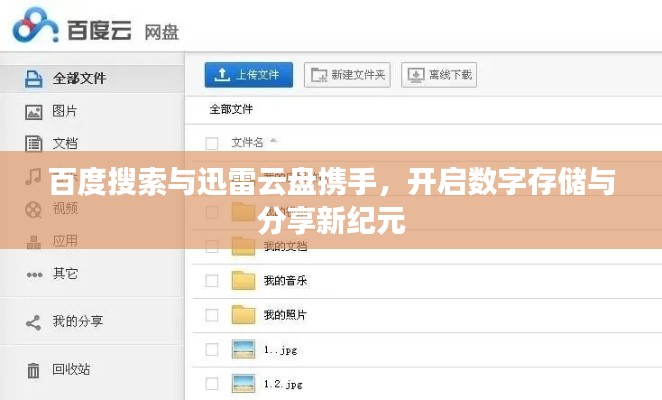The height and width of the screenshot is (400, 662).
Task: Select the 文档 (Documents) sidebar icon
Action: pos(33,143)
